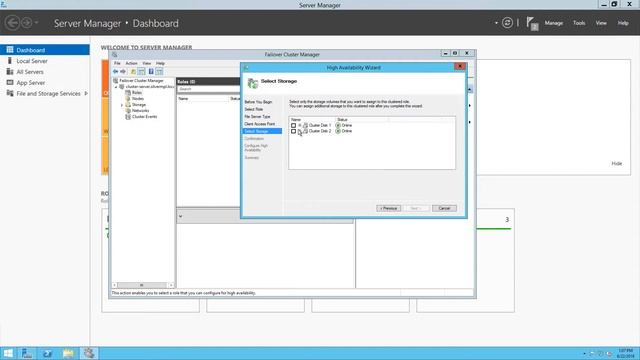Open Action menu in Failover Cluster Manager
Screen dimensions: 640x360
pyautogui.click(x=131, y=63)
